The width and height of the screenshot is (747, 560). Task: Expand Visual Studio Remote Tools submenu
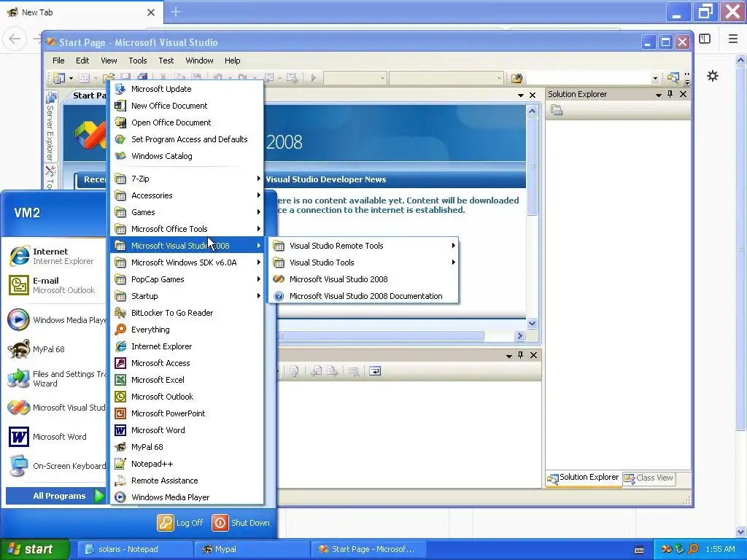point(364,246)
